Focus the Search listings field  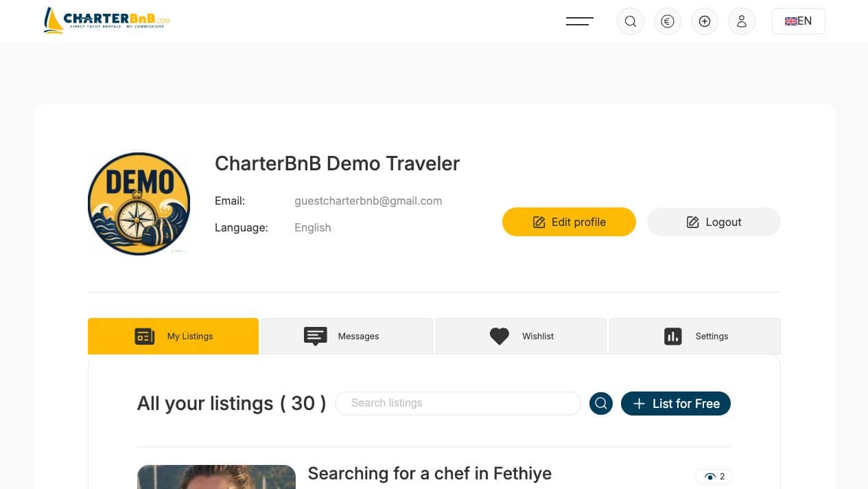tap(458, 403)
